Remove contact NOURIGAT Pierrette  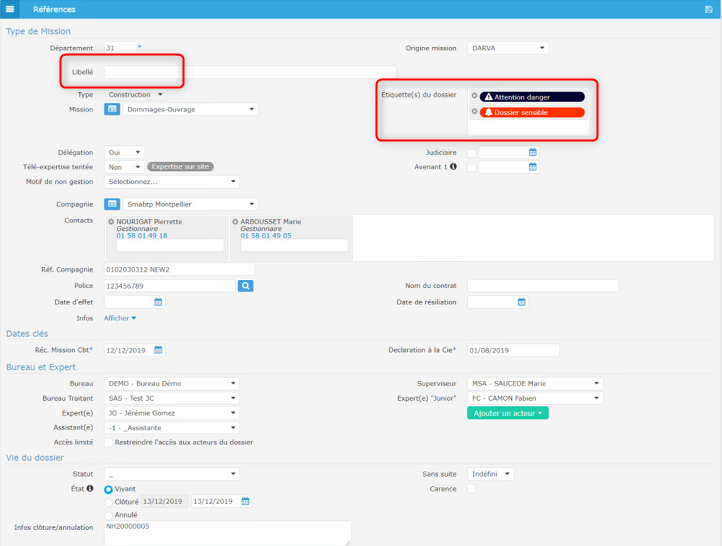click(x=110, y=222)
